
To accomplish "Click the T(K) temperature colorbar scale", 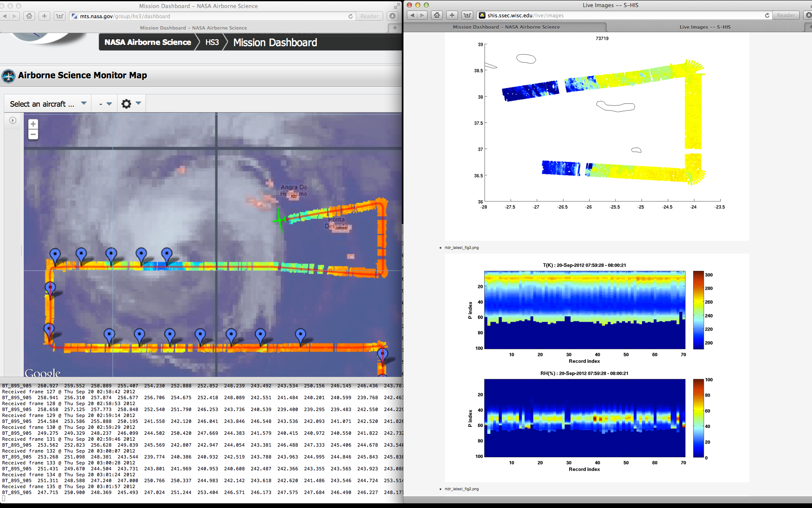I will 698,310.
